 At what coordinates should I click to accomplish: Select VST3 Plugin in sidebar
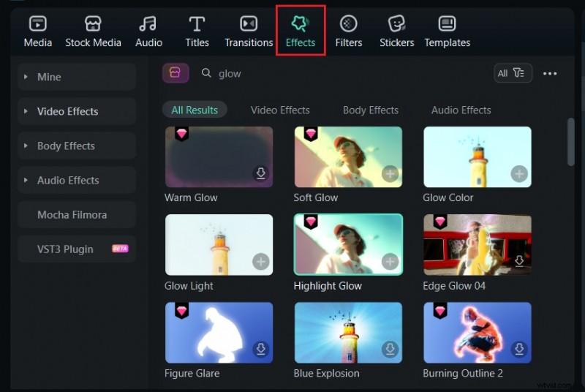[x=77, y=249]
